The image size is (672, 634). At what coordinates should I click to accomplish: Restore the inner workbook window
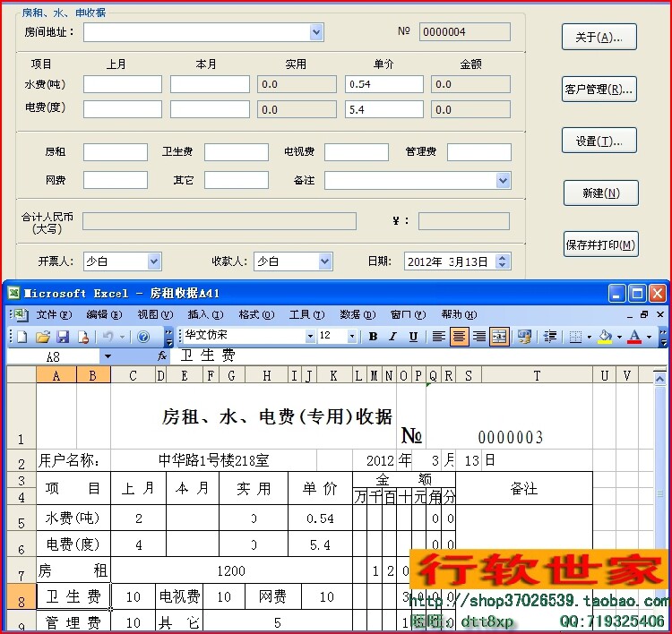(643, 314)
